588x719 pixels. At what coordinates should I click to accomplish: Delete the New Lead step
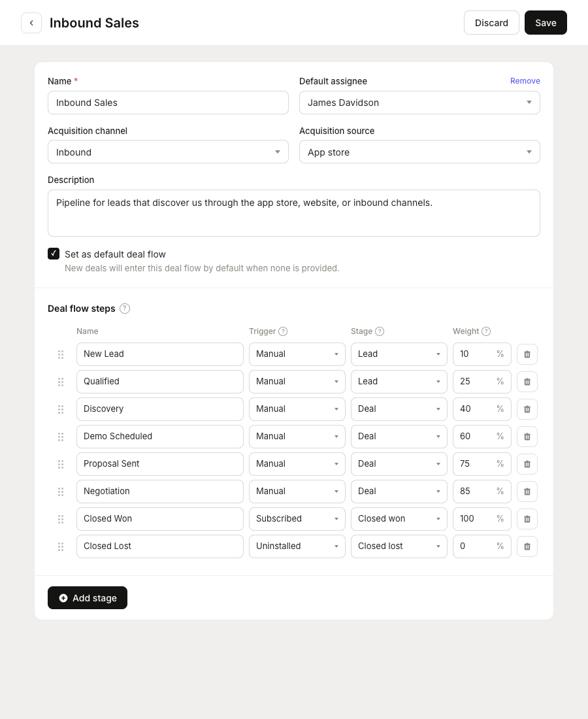click(x=527, y=354)
